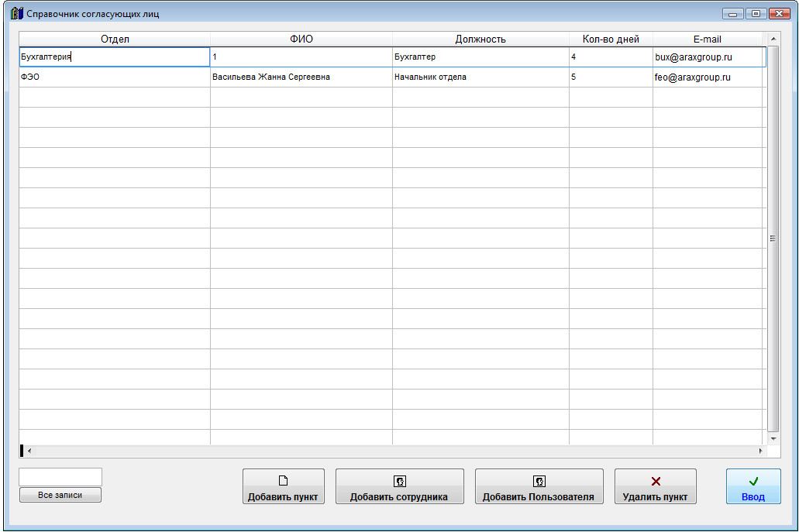The image size is (799, 532).
Task: Select days cell with value 5
Action: tap(611, 77)
